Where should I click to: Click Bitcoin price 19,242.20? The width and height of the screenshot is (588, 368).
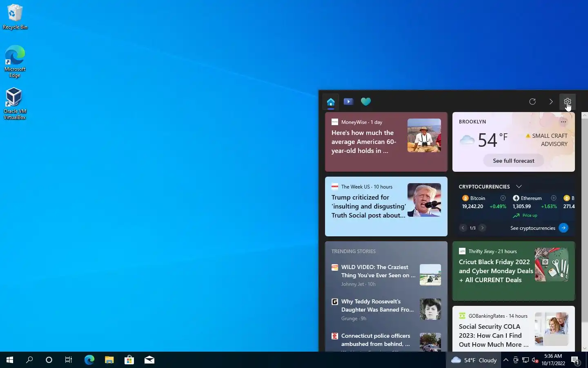(472, 206)
